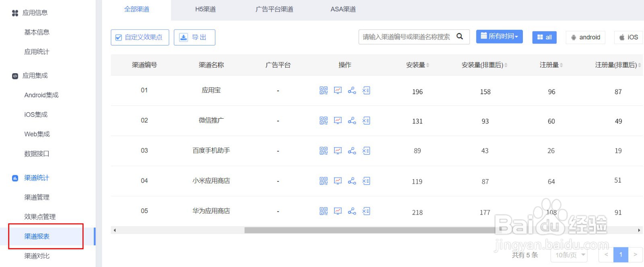Image resolution: width=644 pixels, height=267 pixels.
Task: Open the 10条/页 page size selector
Action: 569,255
